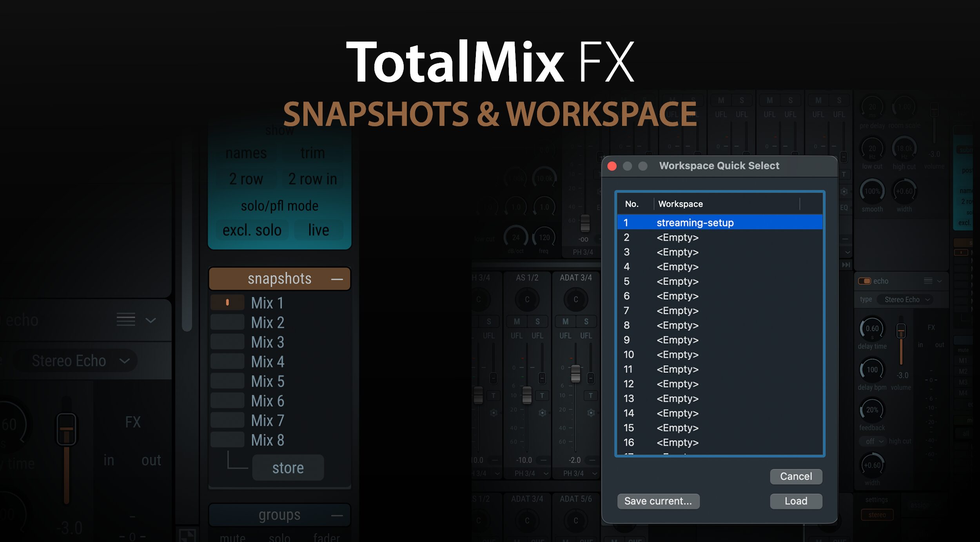Select Mix 3 snapshot
Screen dimensions: 980x542
[x=267, y=342]
